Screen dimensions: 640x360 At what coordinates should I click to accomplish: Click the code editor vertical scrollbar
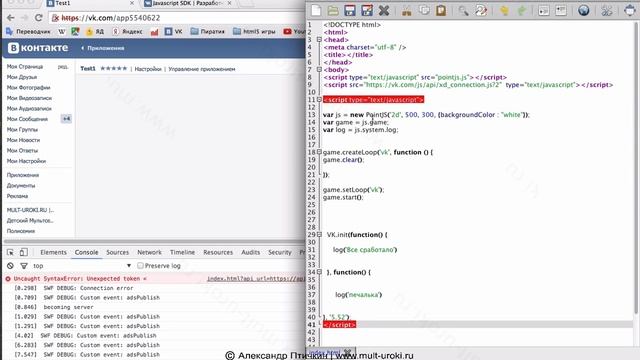[x=636, y=167]
